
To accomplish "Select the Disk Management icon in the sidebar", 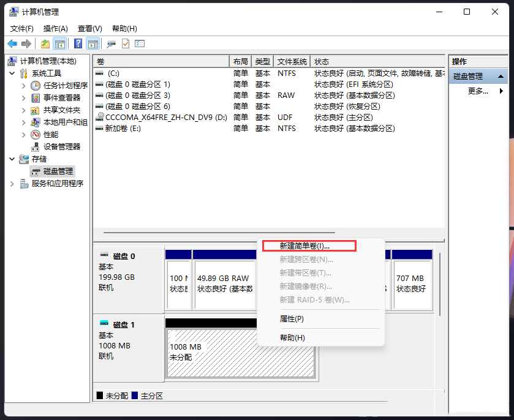I will (35, 171).
